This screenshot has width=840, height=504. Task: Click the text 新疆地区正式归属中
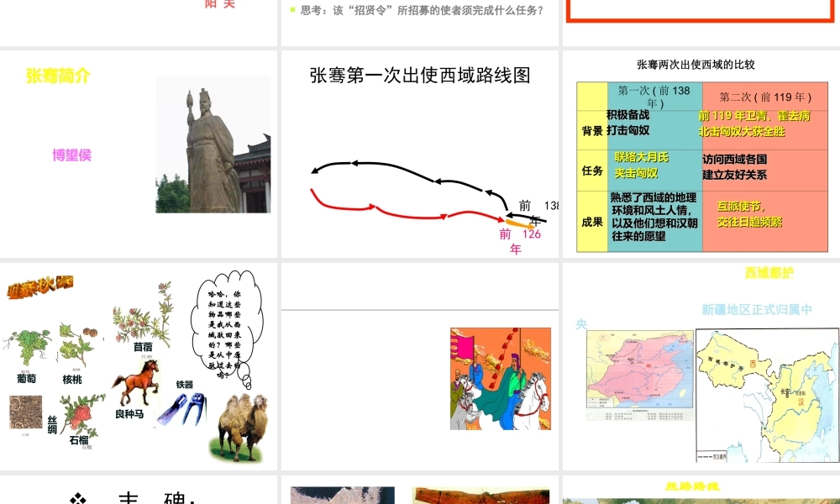(757, 310)
